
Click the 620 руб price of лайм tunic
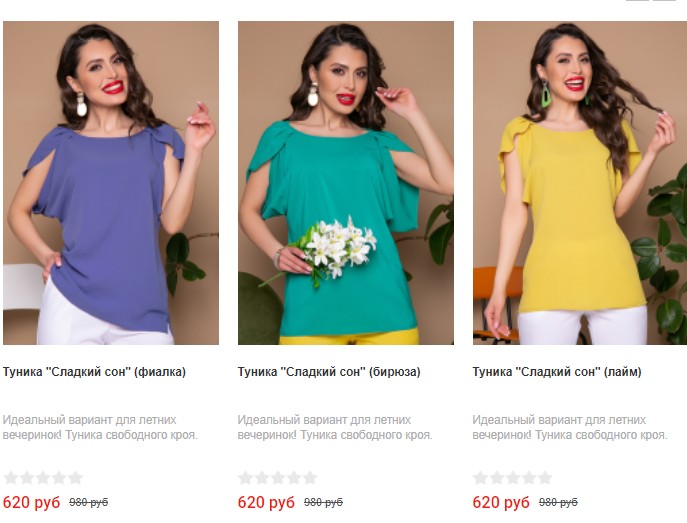click(x=501, y=502)
